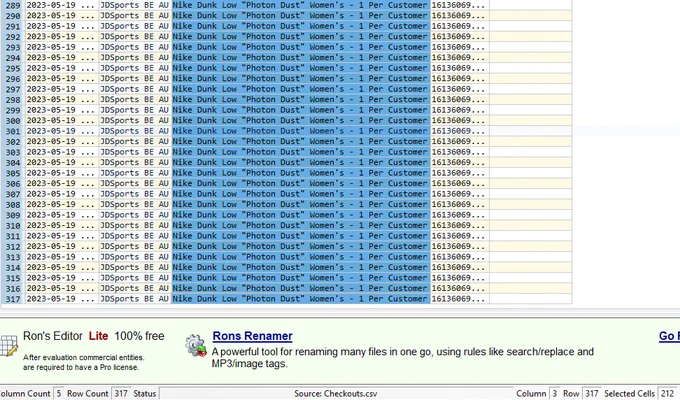Click the Row Count value 317
680x400 pixels.
coord(121,393)
